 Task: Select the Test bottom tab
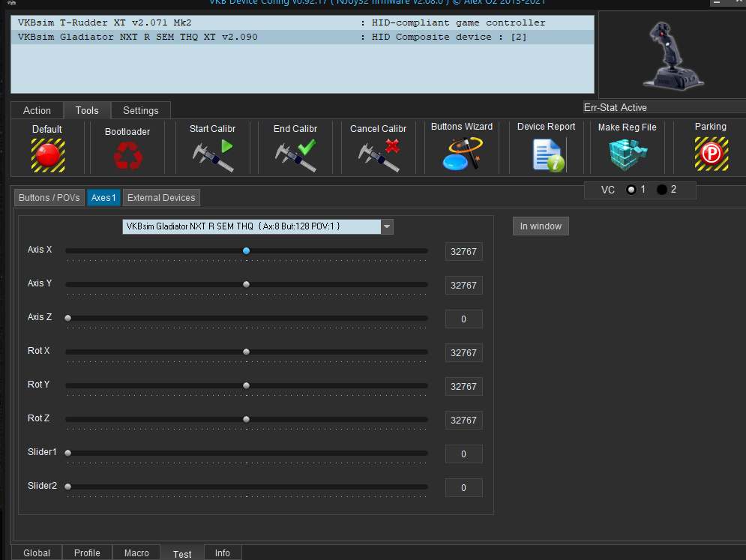click(x=182, y=554)
